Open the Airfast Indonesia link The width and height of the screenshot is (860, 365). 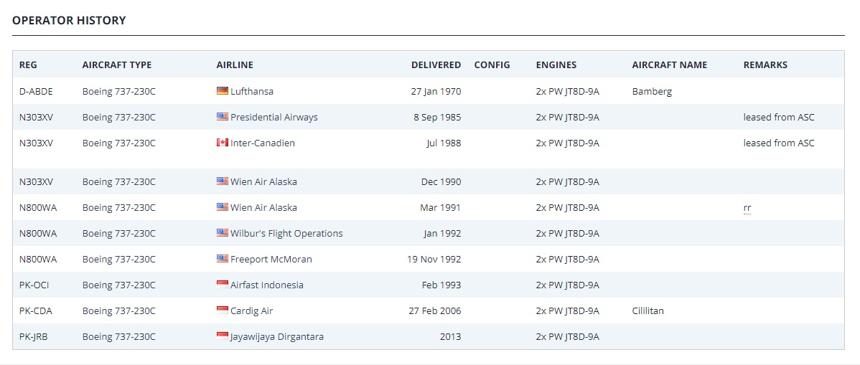(x=267, y=285)
